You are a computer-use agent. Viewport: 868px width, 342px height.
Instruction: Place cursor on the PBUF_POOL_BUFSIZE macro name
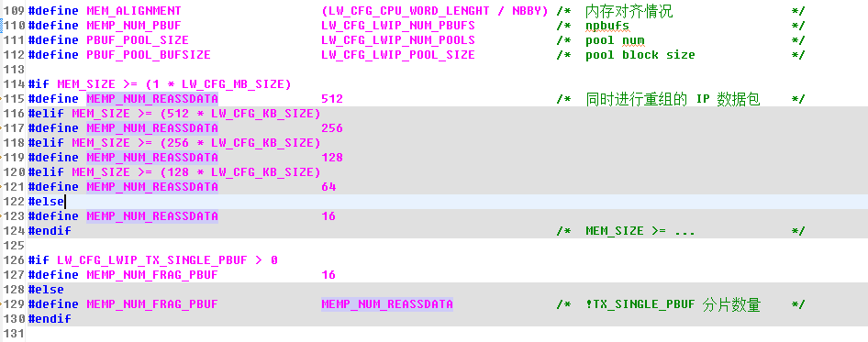point(149,55)
